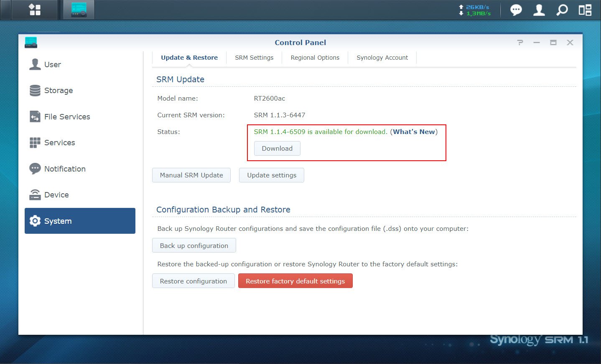601x364 pixels.
Task: Click Restore configuration
Action: pyautogui.click(x=194, y=281)
